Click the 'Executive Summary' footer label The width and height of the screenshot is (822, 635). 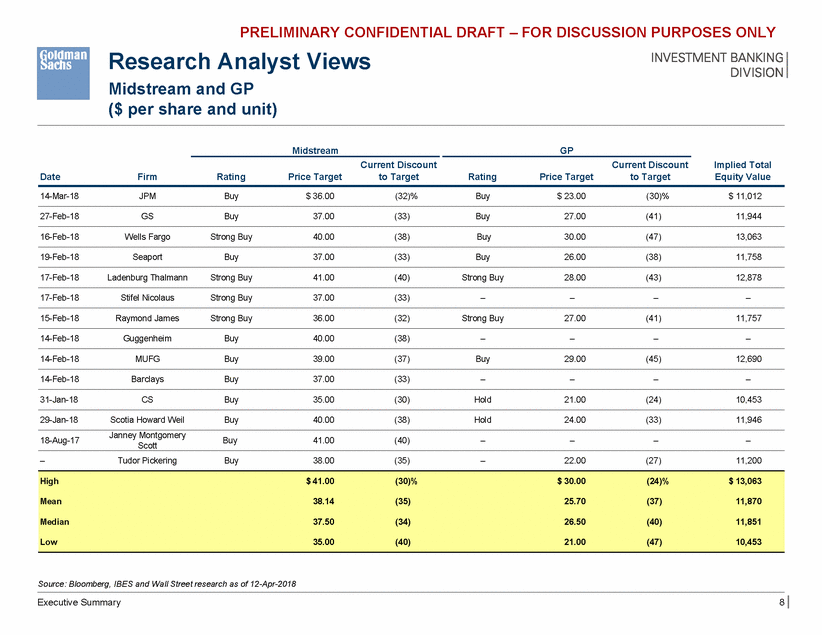coord(79,602)
